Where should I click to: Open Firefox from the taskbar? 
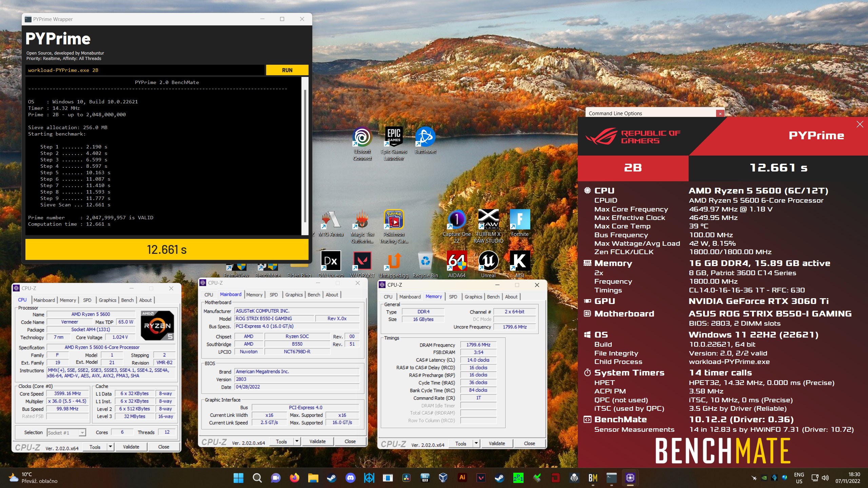294,478
